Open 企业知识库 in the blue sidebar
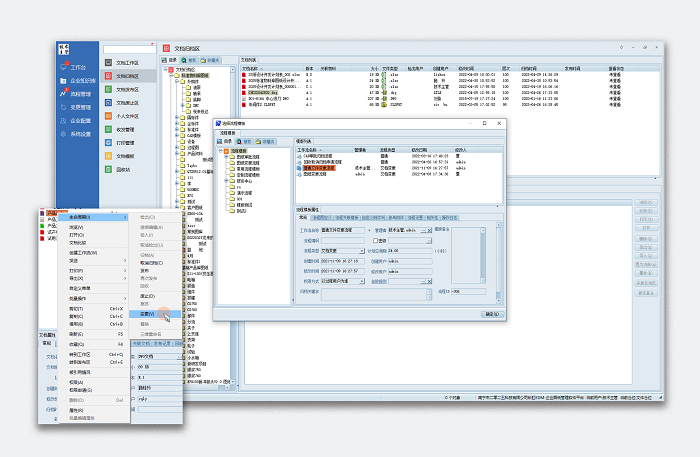Viewport: 700px width, 457px height. (83, 81)
